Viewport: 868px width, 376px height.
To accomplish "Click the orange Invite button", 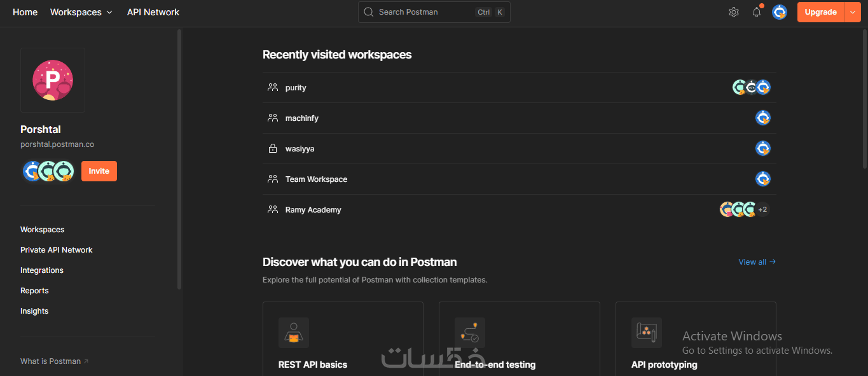I will (x=99, y=171).
